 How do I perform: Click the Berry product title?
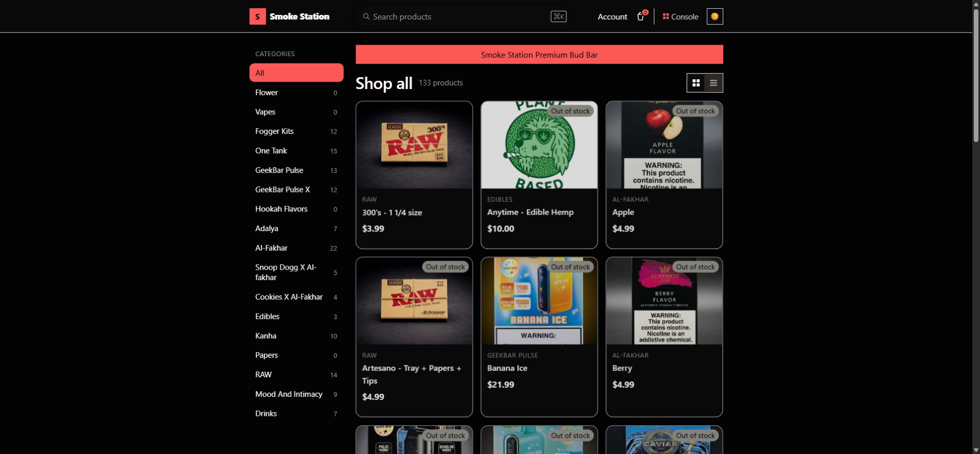(x=622, y=368)
